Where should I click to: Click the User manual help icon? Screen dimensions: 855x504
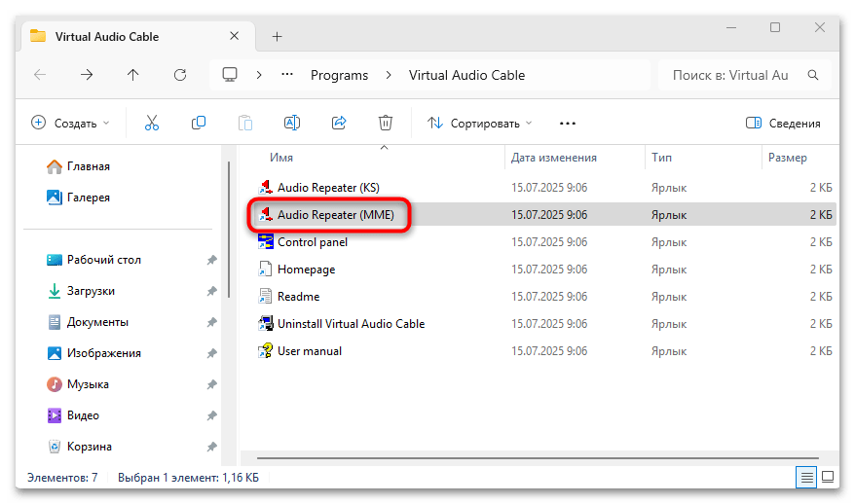[265, 351]
